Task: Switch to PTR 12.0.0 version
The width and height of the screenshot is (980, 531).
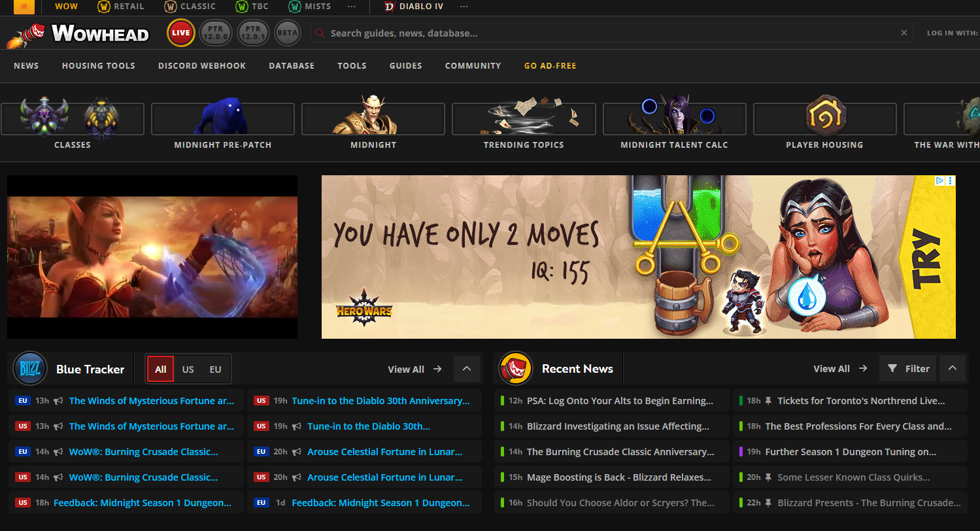Action: click(x=214, y=33)
